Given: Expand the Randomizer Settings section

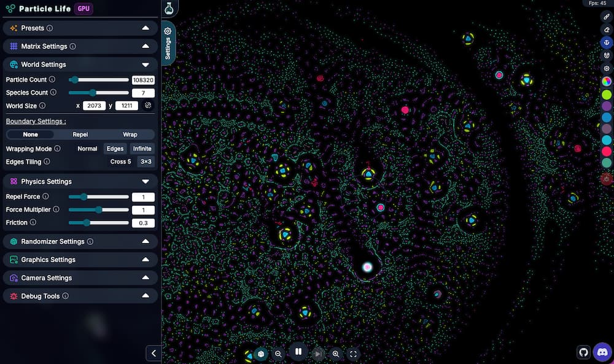Looking at the screenshot, I should click(x=80, y=242).
